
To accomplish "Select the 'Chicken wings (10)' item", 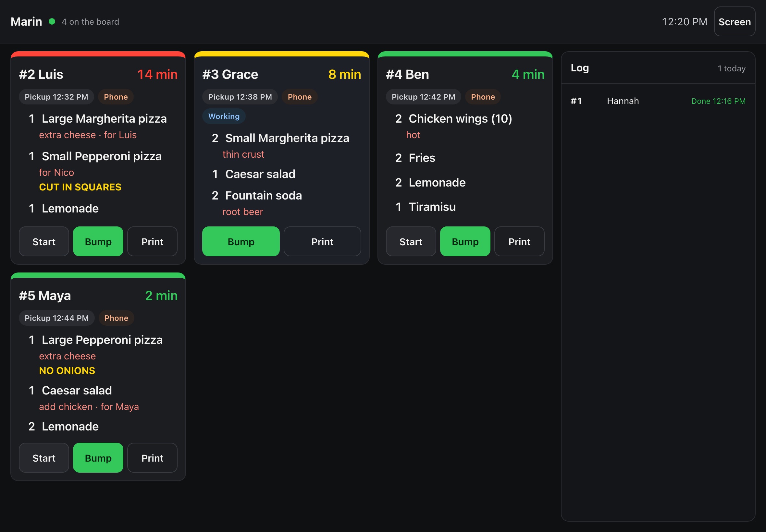I will click(x=460, y=119).
